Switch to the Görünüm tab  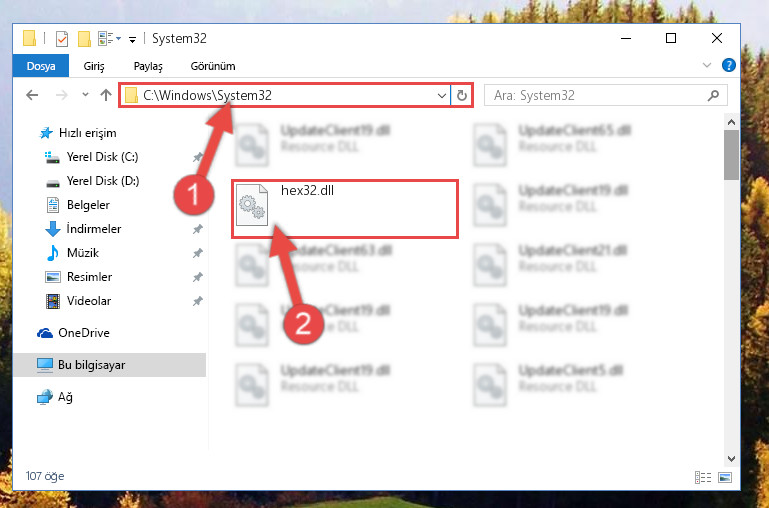tap(213, 66)
